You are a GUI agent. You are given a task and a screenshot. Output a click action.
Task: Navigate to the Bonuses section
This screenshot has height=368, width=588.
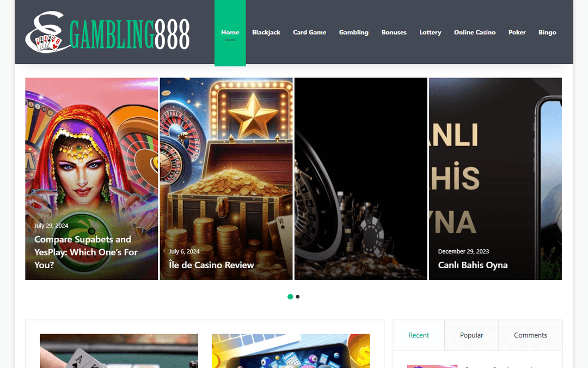click(394, 32)
